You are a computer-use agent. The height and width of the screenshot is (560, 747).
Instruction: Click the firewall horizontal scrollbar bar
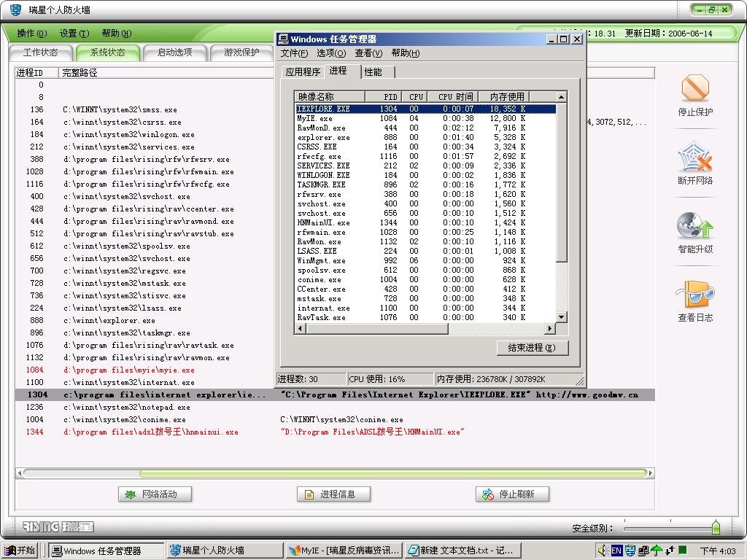pyautogui.click(x=394, y=473)
